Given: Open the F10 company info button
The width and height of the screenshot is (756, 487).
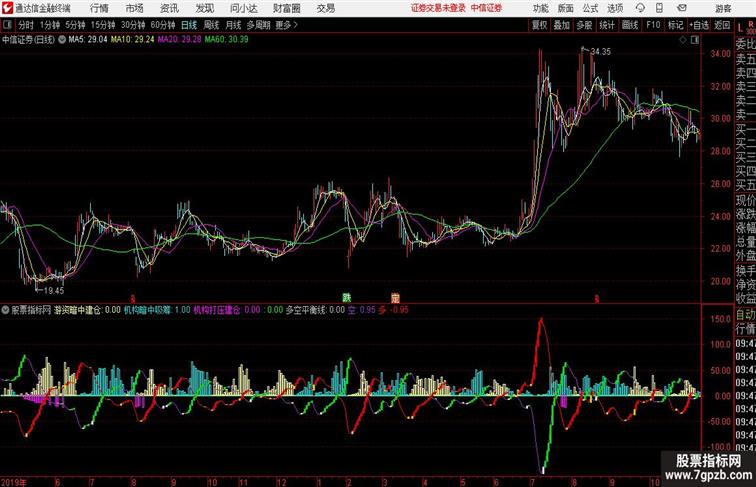Looking at the screenshot, I should point(653,25).
